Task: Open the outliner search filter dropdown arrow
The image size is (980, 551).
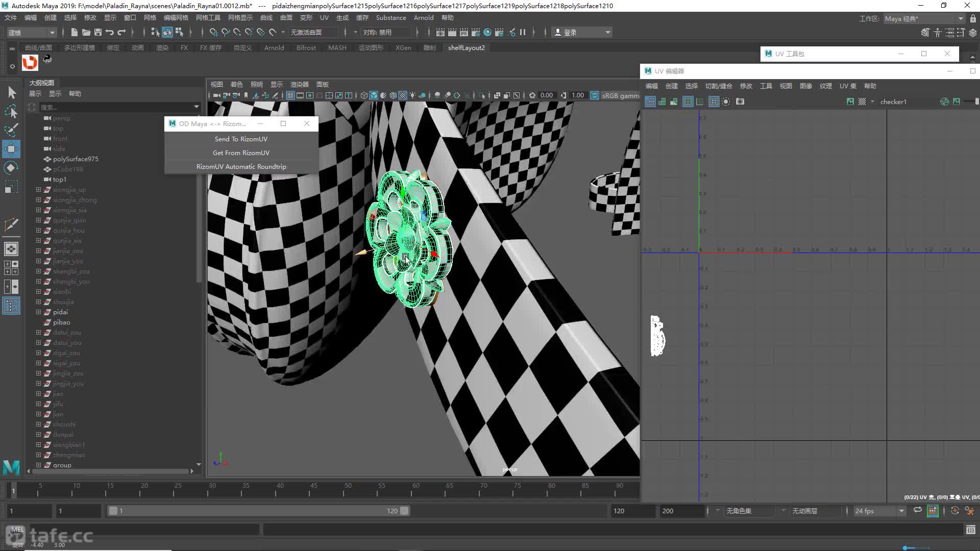Action: (196, 107)
